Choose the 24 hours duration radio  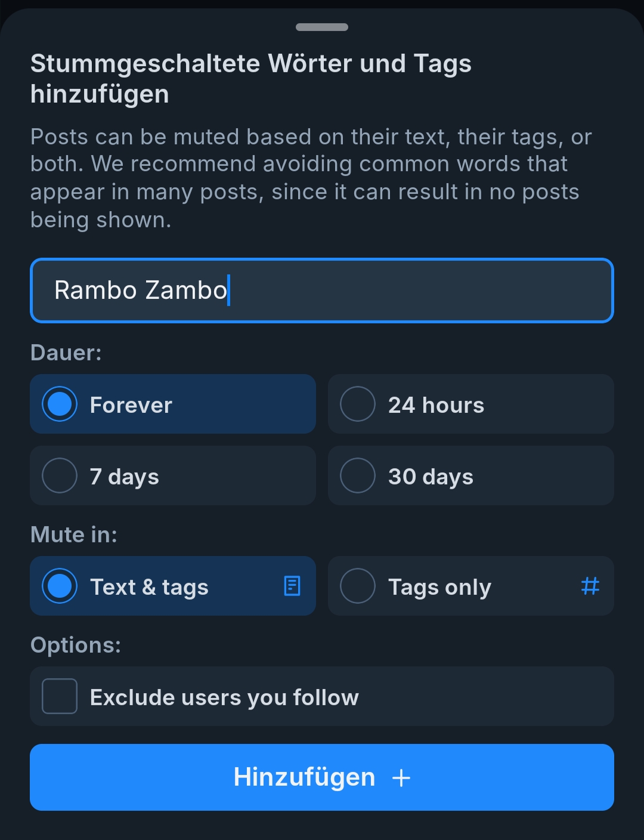coord(358,404)
